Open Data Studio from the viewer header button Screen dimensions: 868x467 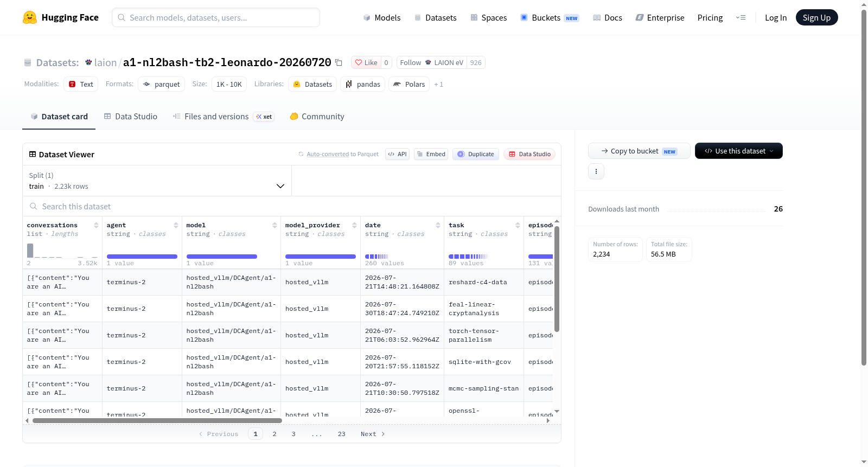click(x=529, y=154)
